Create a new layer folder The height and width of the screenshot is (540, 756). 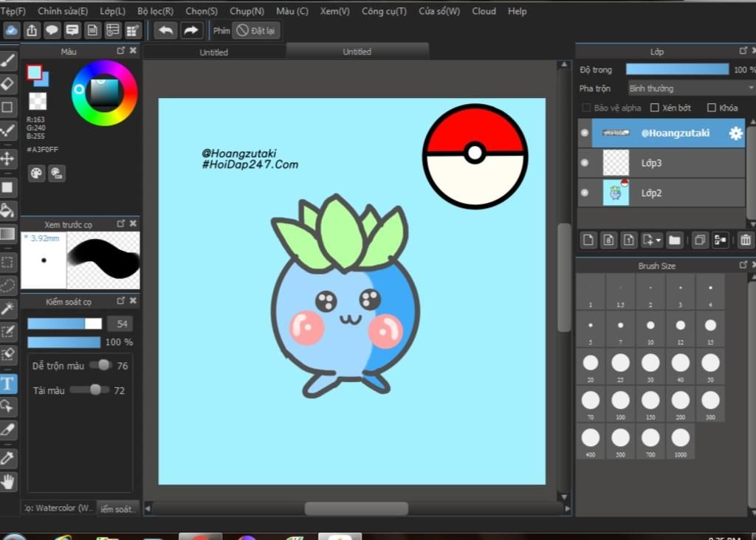pyautogui.click(x=675, y=240)
